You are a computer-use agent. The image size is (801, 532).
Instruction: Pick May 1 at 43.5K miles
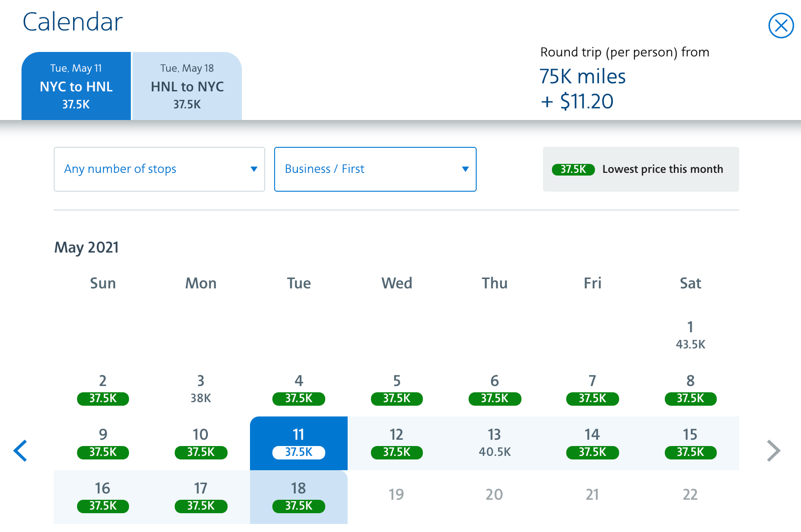pos(690,335)
